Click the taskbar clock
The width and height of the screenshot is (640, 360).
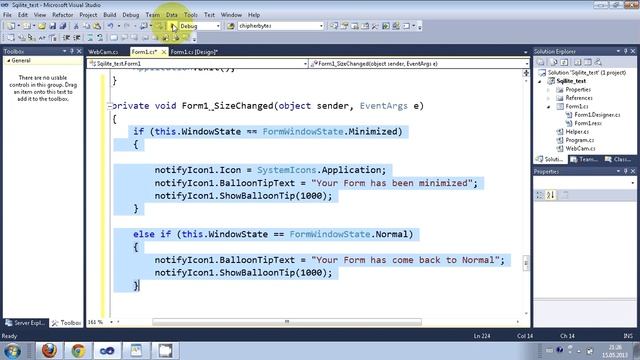[615, 351]
